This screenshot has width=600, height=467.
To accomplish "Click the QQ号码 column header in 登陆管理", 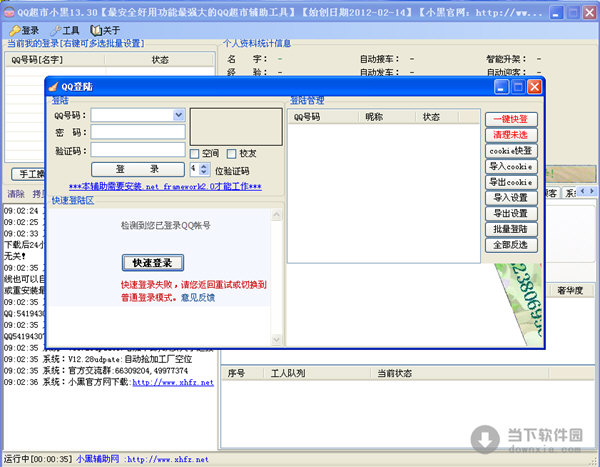I will 323,117.
